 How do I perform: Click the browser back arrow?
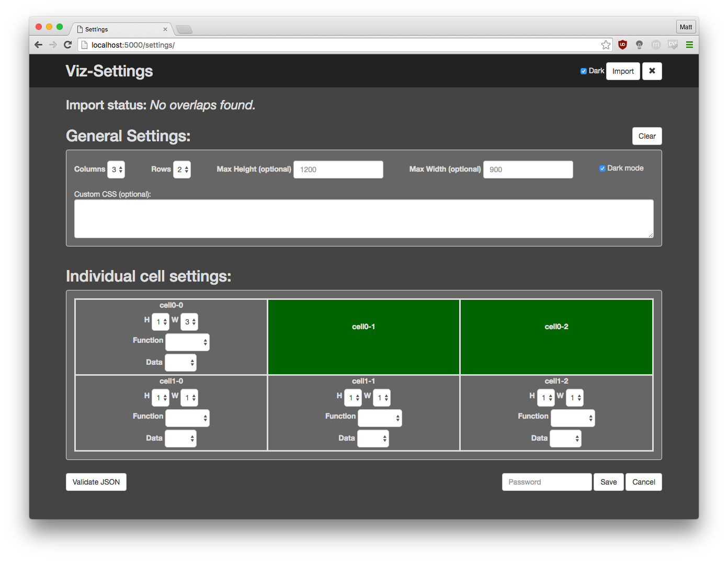tap(38, 45)
